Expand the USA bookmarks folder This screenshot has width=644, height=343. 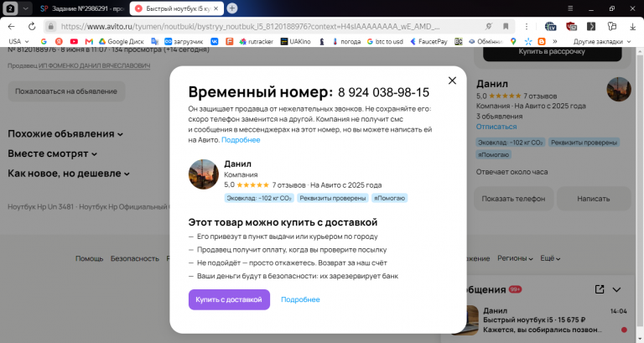[x=19, y=41]
